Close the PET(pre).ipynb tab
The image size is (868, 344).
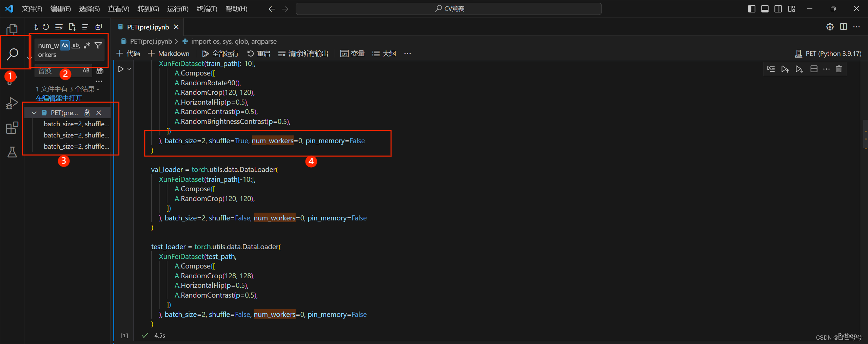tap(176, 27)
